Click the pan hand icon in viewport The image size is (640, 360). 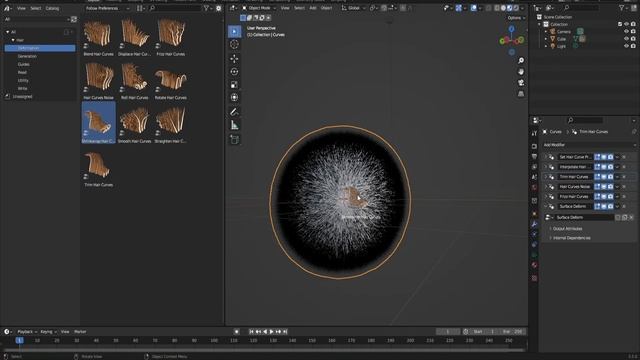[521, 72]
